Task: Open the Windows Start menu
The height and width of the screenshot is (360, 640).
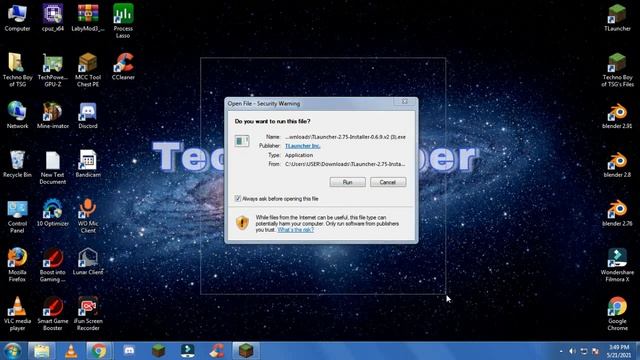Action: coord(13,351)
